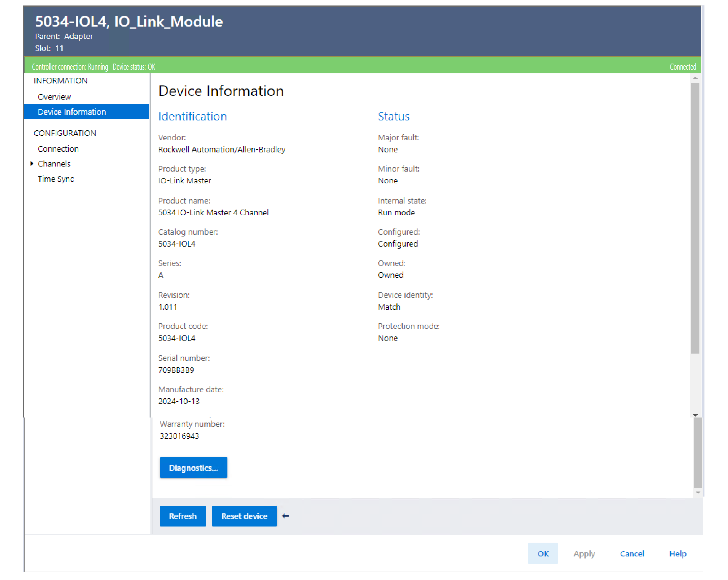
Task: Click the Connected status indicator
Action: tap(683, 67)
